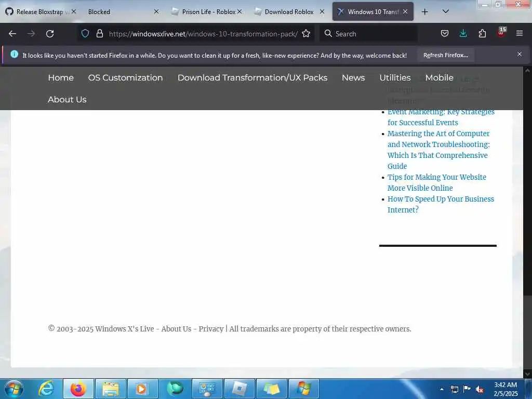
Task: Open OS Customization menu
Action: pyautogui.click(x=125, y=78)
